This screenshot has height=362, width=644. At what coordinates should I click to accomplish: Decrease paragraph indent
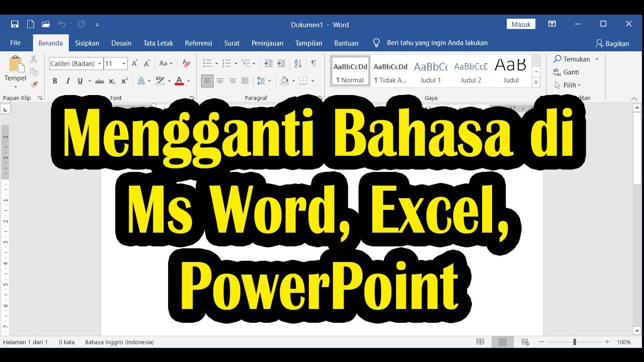tap(268, 63)
